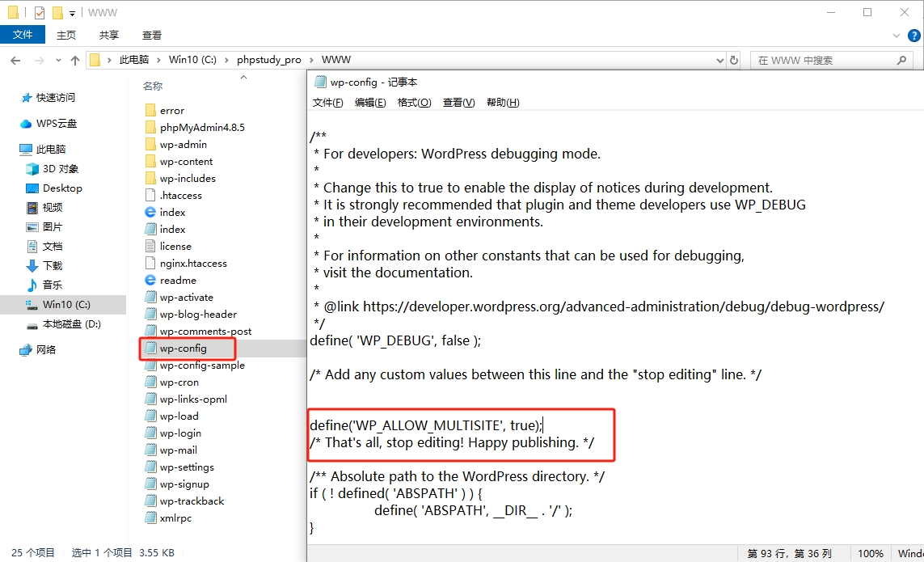The height and width of the screenshot is (562, 924).
Task: Open recent locations dropdown beside navigation arrows
Action: [x=57, y=60]
